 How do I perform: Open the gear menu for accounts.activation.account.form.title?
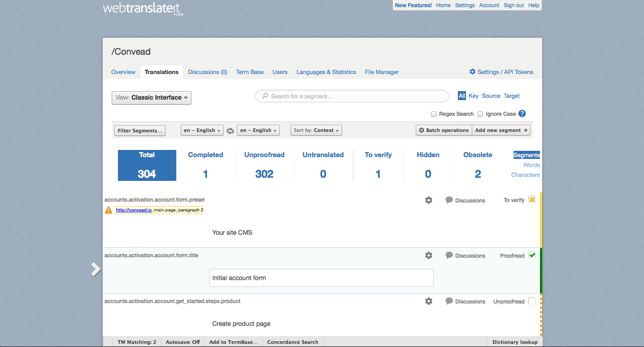[429, 255]
